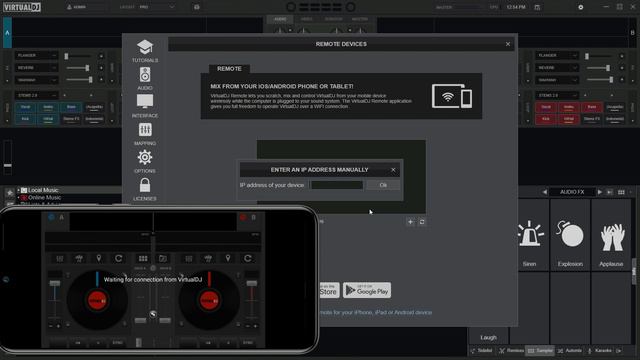Toggle the left deck Instru stem pad
Viewport: 640px width, 360px height.
click(x=48, y=107)
